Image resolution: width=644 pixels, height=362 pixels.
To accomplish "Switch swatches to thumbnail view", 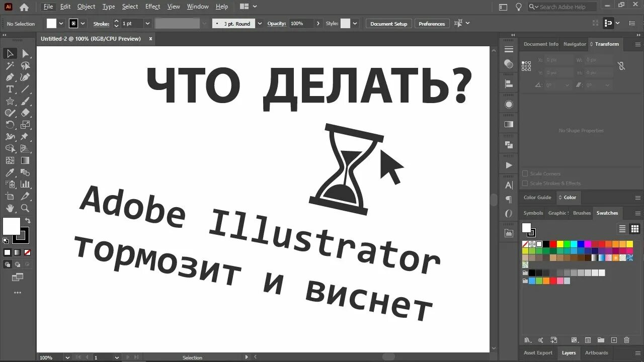I will click(635, 229).
